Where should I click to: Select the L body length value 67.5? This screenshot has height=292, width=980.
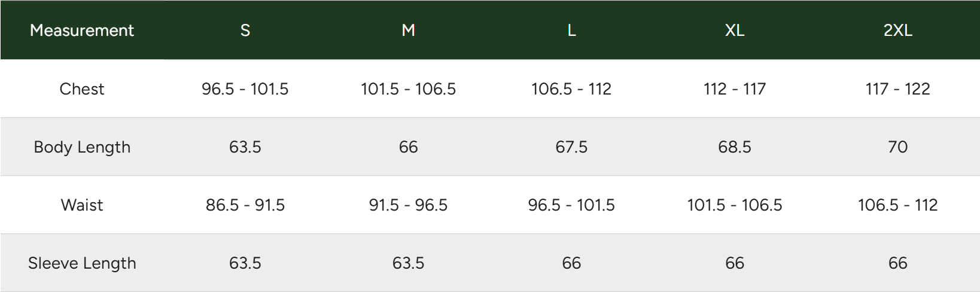(571, 147)
